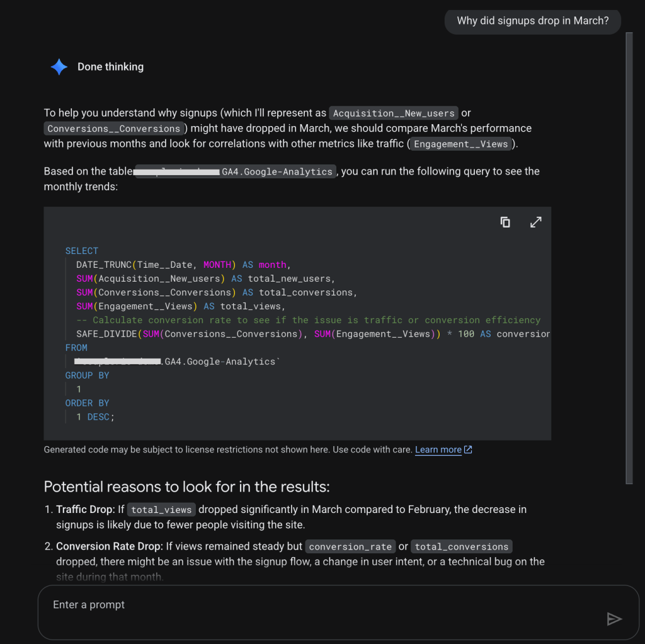The image size is (645, 644).
Task: Focus the Enter a prompt field
Action: tap(338, 612)
